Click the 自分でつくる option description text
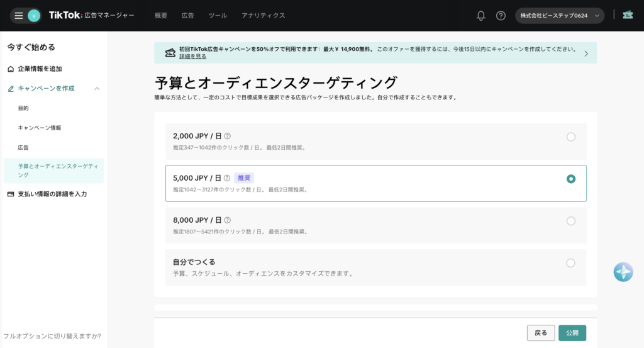Image resolution: width=644 pixels, height=348 pixels. (264, 273)
